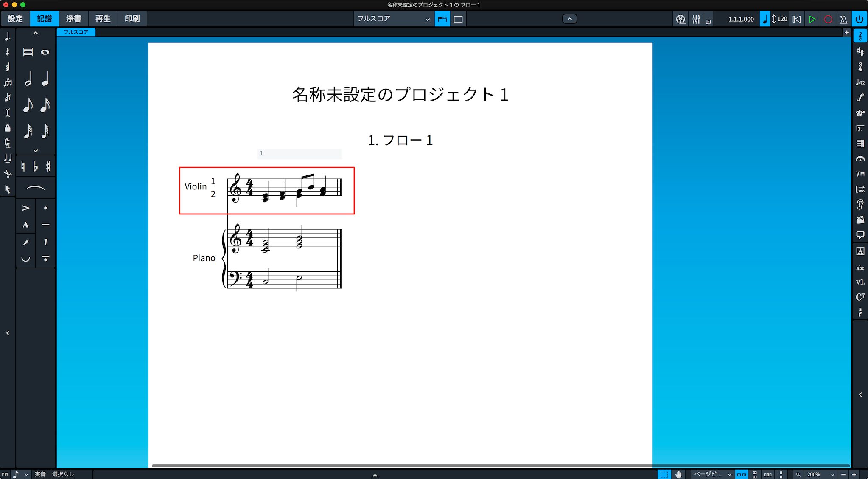
Task: Toggle fixed tempo note button
Action: (764, 19)
